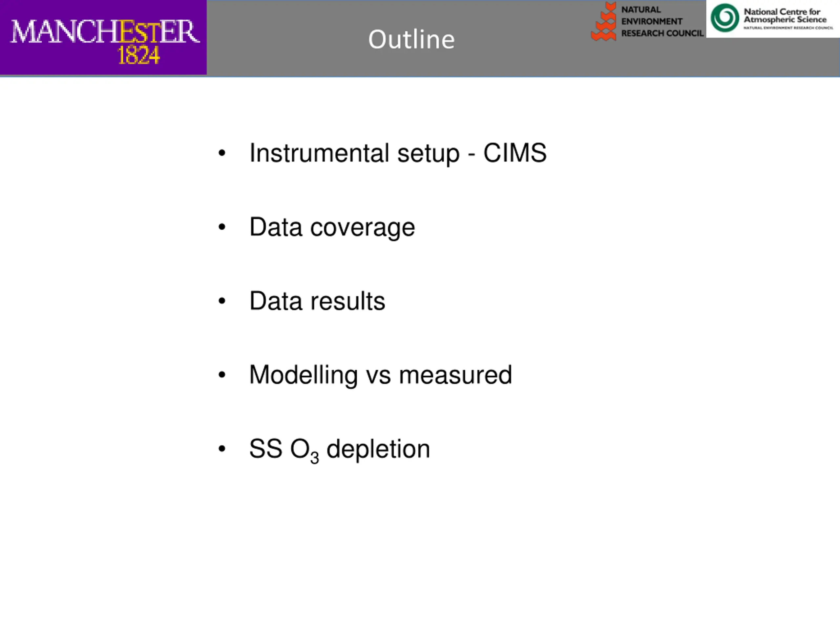The width and height of the screenshot is (840, 630).
Task: Click the word measured in fourth bullet
Action: click(455, 375)
